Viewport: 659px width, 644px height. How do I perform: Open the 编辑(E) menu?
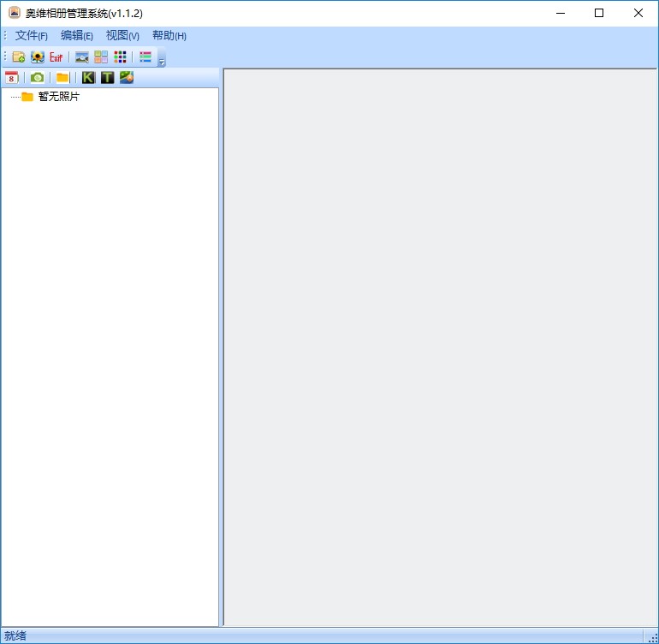pos(76,36)
